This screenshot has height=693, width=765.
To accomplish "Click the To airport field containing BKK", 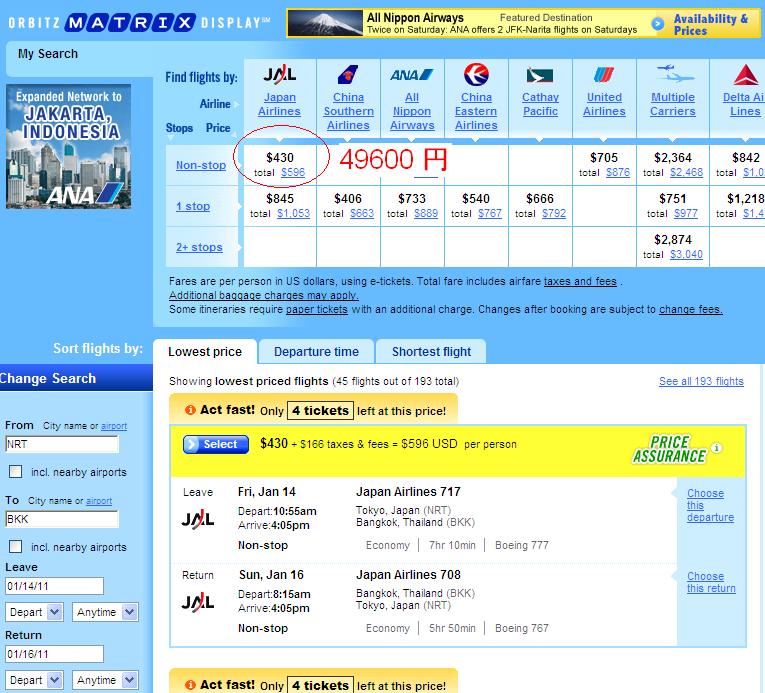I will (62, 519).
